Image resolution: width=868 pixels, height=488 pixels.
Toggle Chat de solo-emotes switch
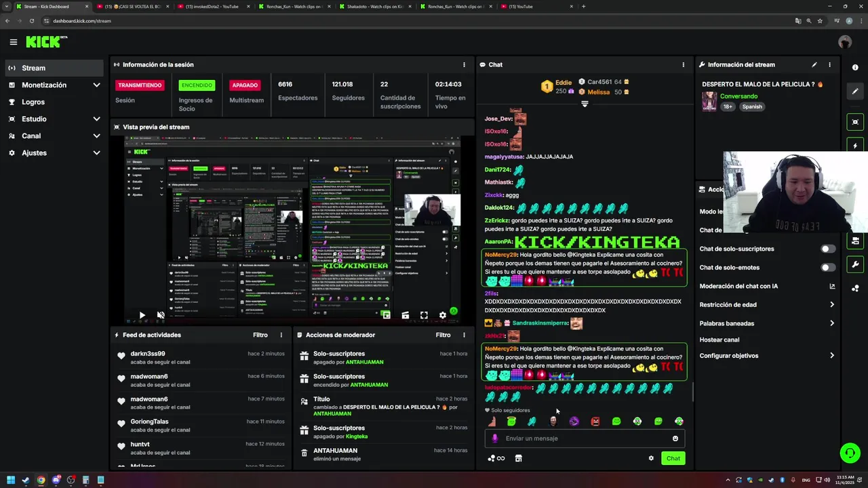tap(827, 268)
